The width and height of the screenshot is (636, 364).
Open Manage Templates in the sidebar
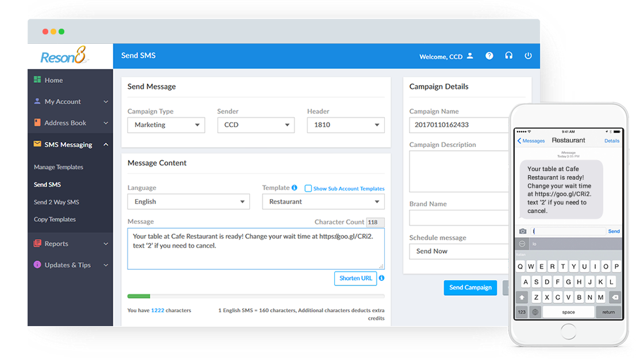coord(59,167)
